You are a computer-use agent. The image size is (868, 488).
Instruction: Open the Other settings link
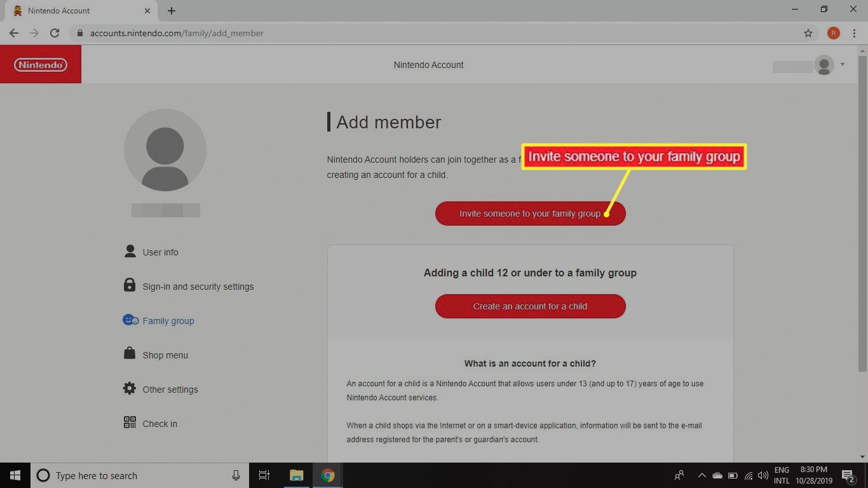click(170, 390)
